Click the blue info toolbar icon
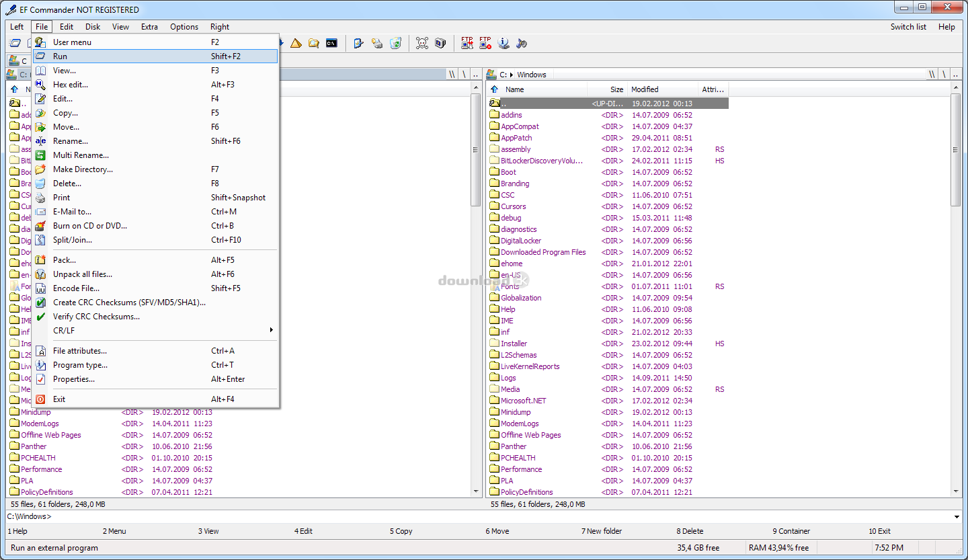The height and width of the screenshot is (560, 968). click(503, 43)
